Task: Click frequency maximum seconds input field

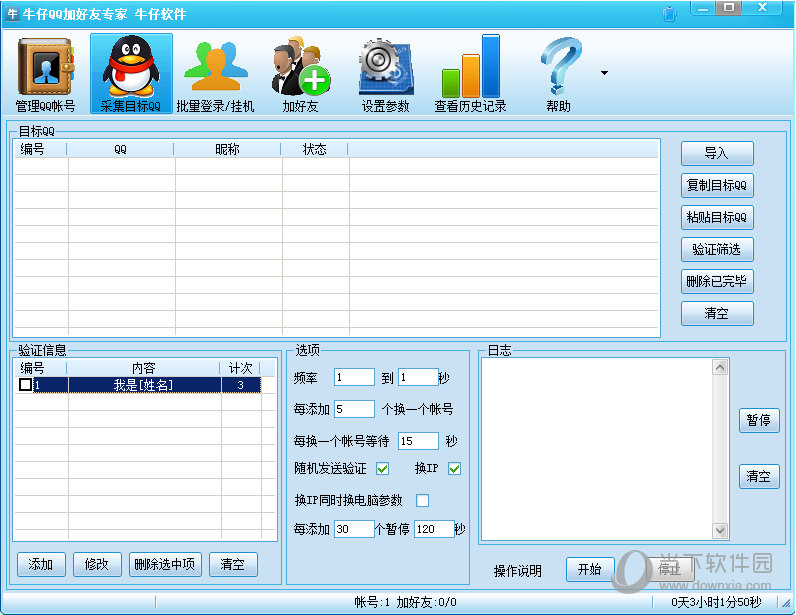Action: coord(418,377)
